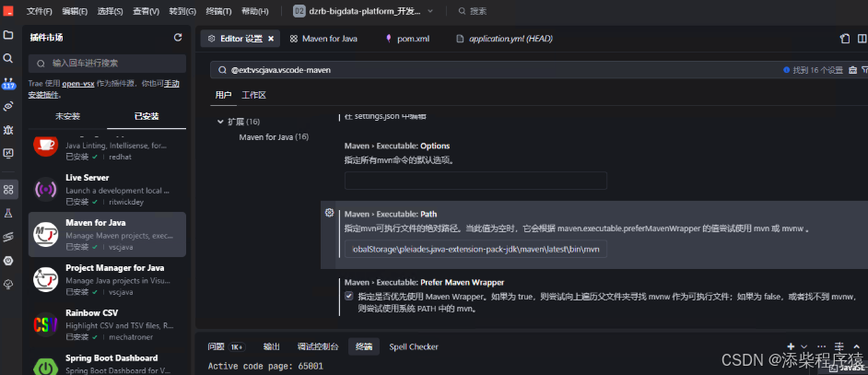Select Maven for Java (16) in settings tree

coord(274,136)
